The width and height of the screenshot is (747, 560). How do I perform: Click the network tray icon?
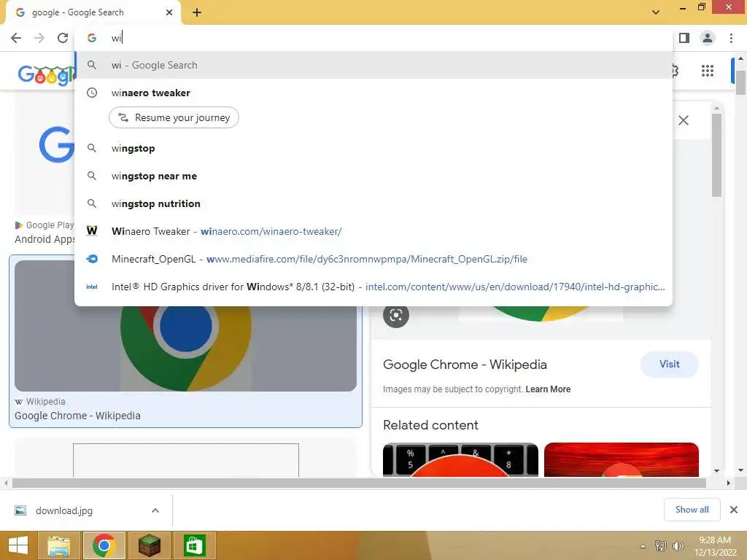pyautogui.click(x=661, y=545)
